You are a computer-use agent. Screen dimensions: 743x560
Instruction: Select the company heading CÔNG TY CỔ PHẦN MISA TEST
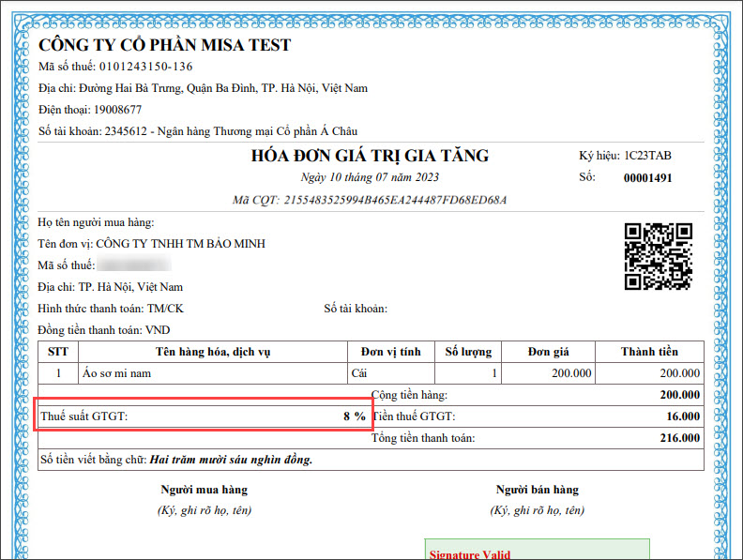tap(164, 45)
